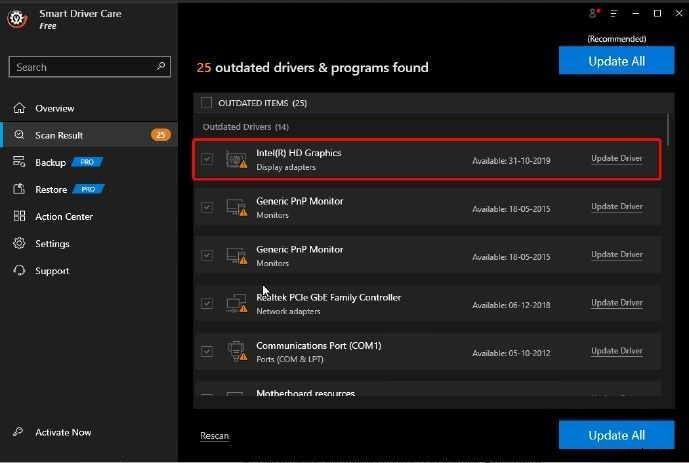This screenshot has height=463, width=689.
Task: Click the Available: 06-12-2018 date text
Action: pyautogui.click(x=511, y=305)
